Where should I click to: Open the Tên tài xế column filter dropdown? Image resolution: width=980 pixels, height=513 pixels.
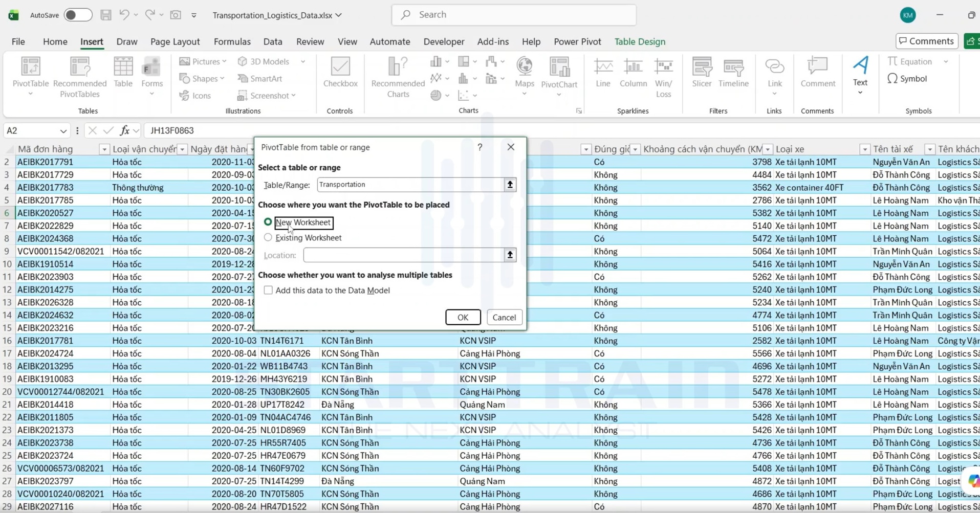[x=929, y=149]
